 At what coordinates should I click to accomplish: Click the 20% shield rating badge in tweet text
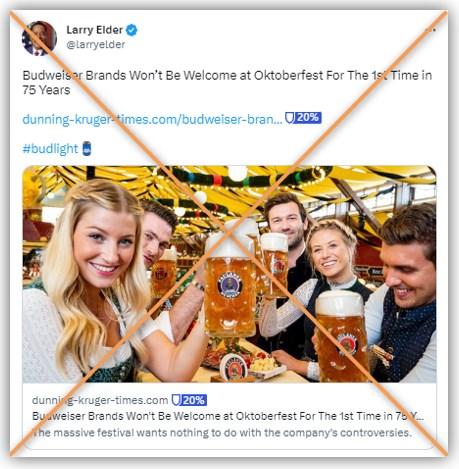(303, 118)
